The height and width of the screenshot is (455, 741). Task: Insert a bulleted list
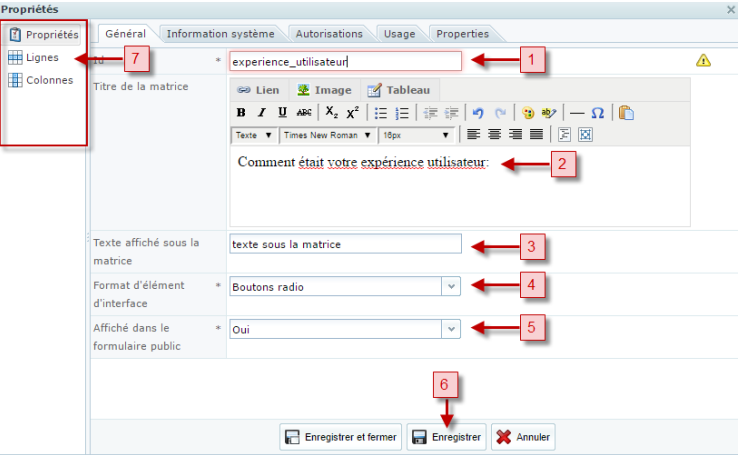(x=381, y=112)
